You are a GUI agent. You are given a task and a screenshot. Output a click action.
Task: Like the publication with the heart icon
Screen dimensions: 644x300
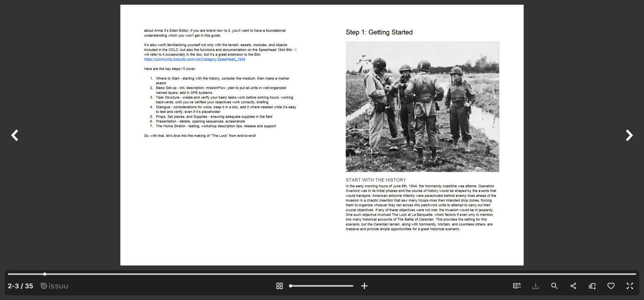[x=611, y=286]
